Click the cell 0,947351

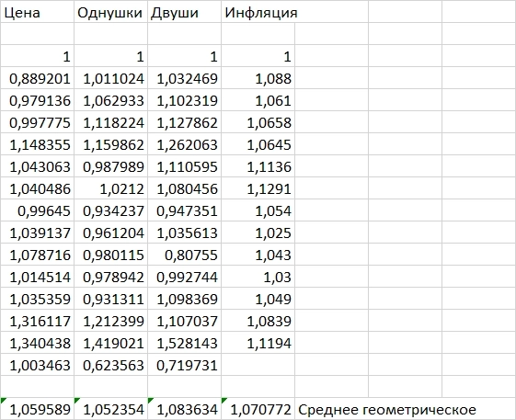tap(184, 210)
